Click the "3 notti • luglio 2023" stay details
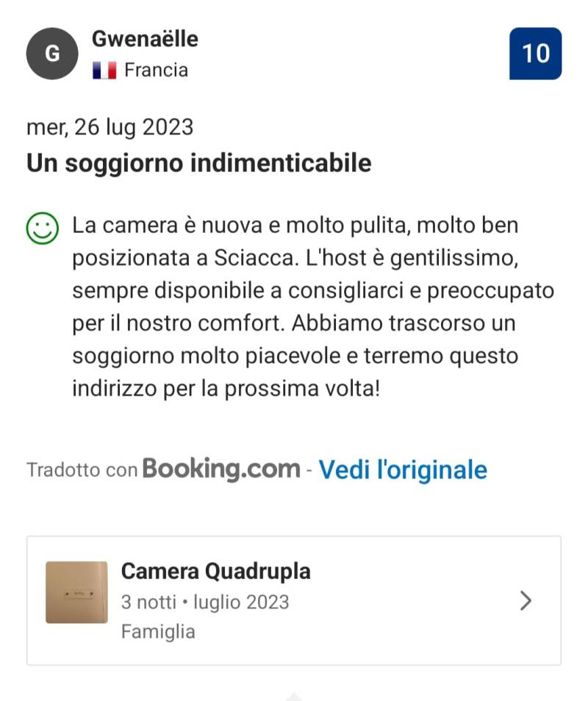 point(205,603)
